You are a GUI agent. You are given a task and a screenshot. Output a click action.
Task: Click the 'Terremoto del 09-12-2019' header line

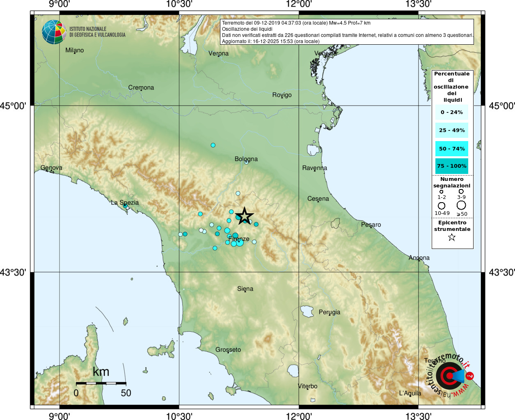point(296,23)
